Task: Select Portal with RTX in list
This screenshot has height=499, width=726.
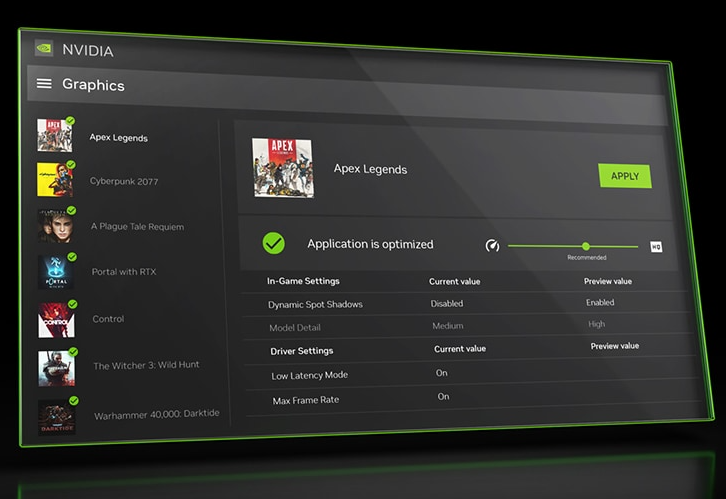Action: [124, 272]
